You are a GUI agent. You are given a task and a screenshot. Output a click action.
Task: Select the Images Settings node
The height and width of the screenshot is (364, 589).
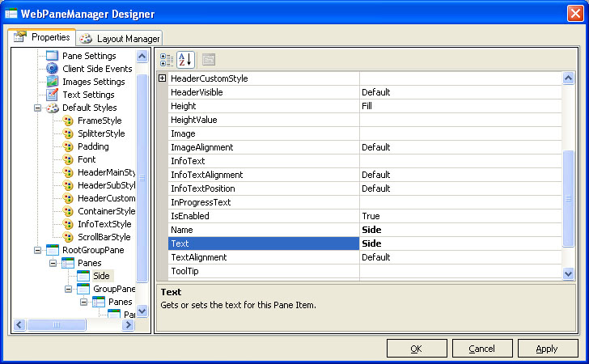pos(93,82)
